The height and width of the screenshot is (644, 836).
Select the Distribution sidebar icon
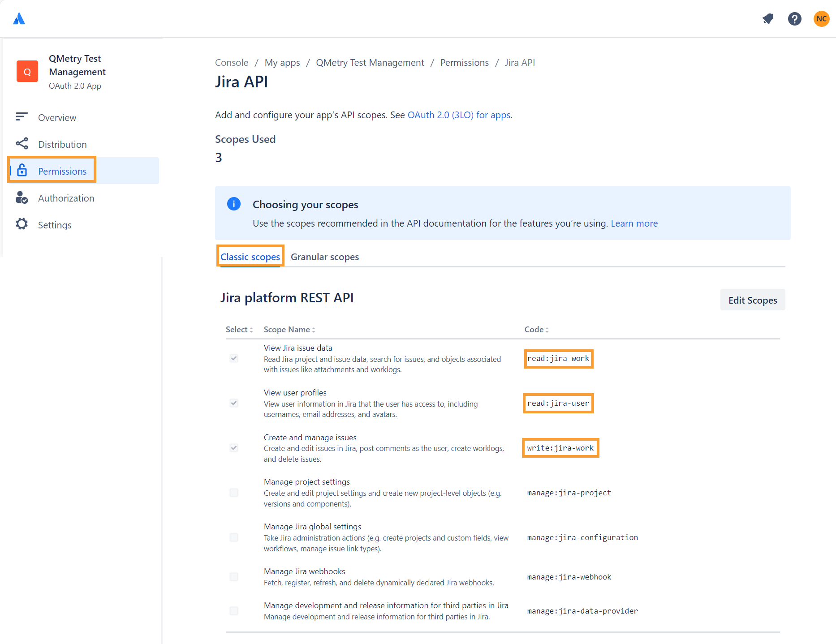22,144
